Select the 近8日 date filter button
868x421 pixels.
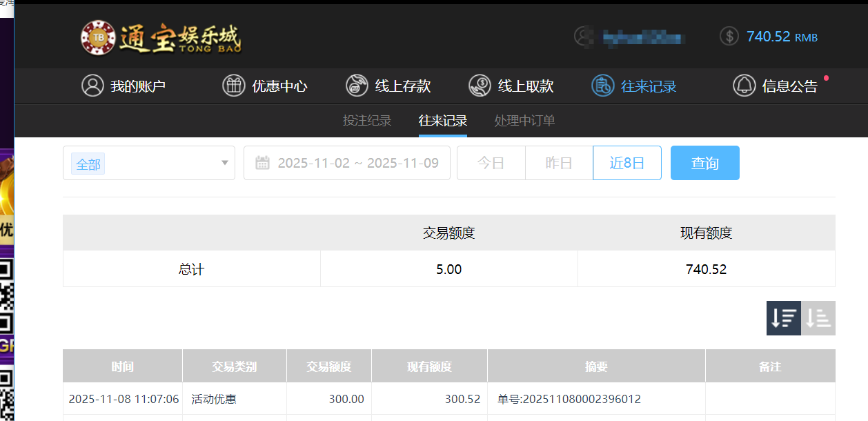tap(627, 163)
